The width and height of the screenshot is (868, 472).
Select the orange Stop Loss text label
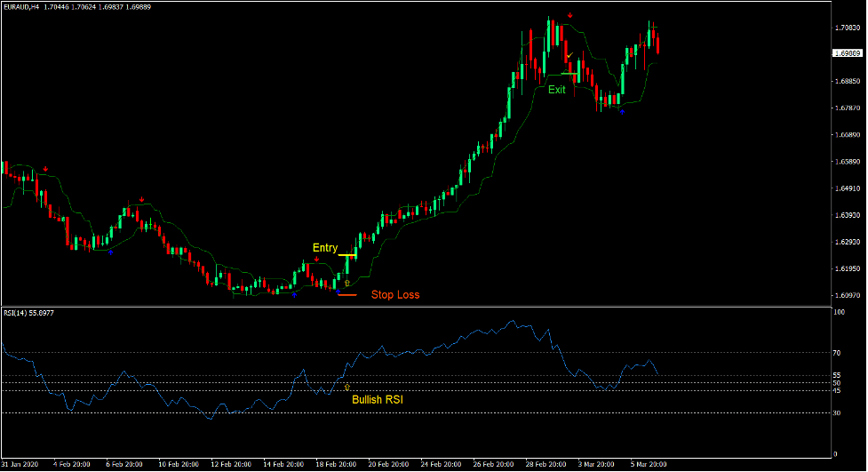tap(394, 294)
